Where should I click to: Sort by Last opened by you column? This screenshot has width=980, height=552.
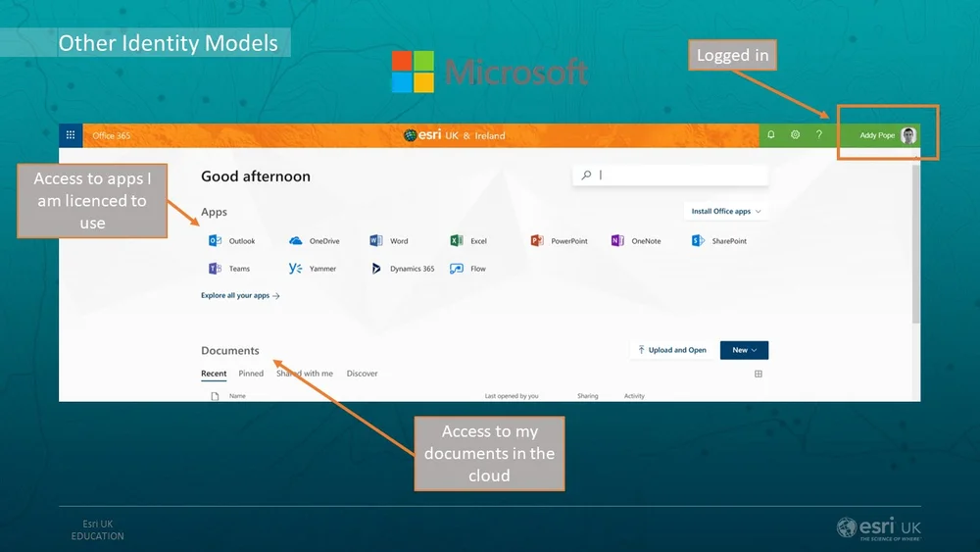point(512,396)
